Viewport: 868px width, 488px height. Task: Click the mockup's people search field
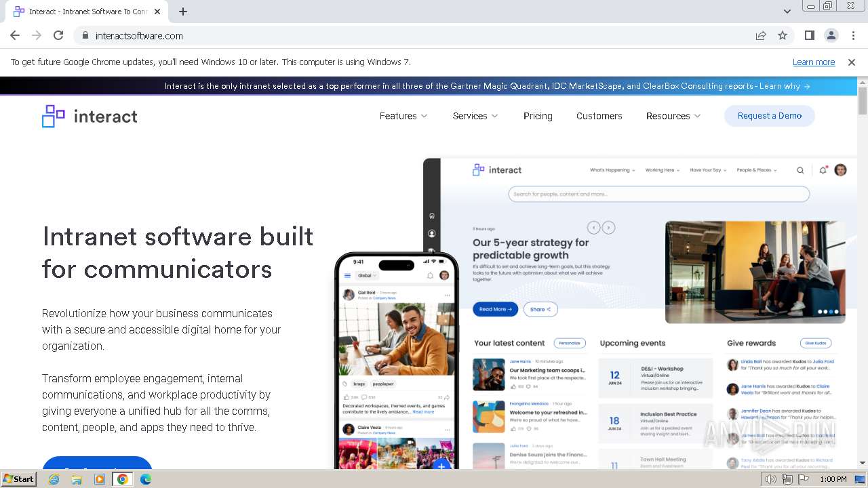(x=658, y=194)
